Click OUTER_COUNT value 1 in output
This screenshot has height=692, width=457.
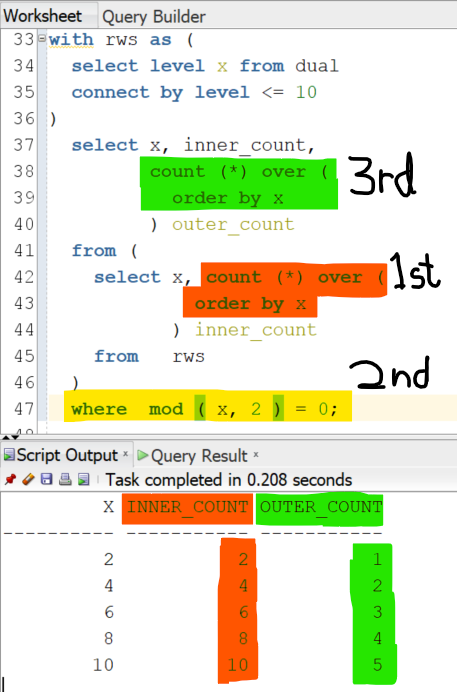[377, 560]
